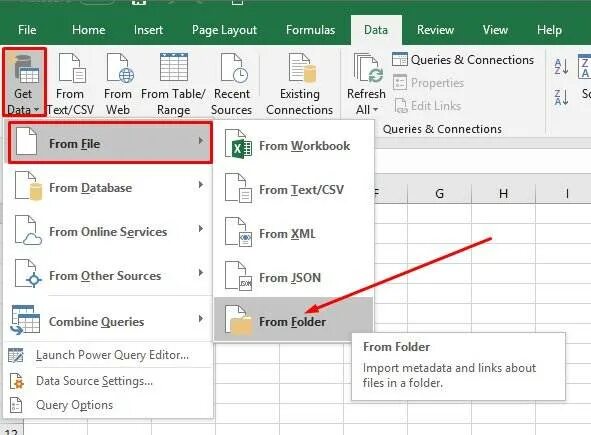Choose From XML in submenu
The width and height of the screenshot is (591, 435).
click(294, 234)
